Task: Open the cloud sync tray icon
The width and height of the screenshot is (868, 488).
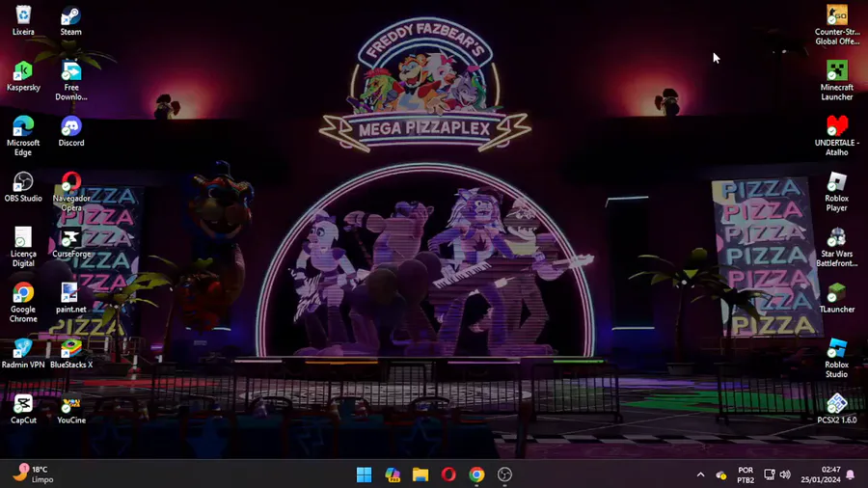Action: click(720, 474)
